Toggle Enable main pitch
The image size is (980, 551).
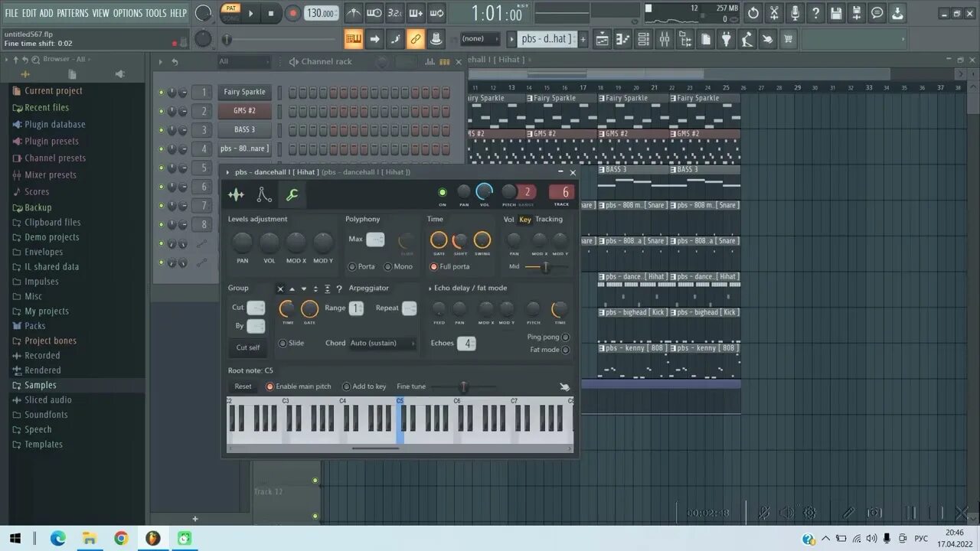(x=299, y=386)
